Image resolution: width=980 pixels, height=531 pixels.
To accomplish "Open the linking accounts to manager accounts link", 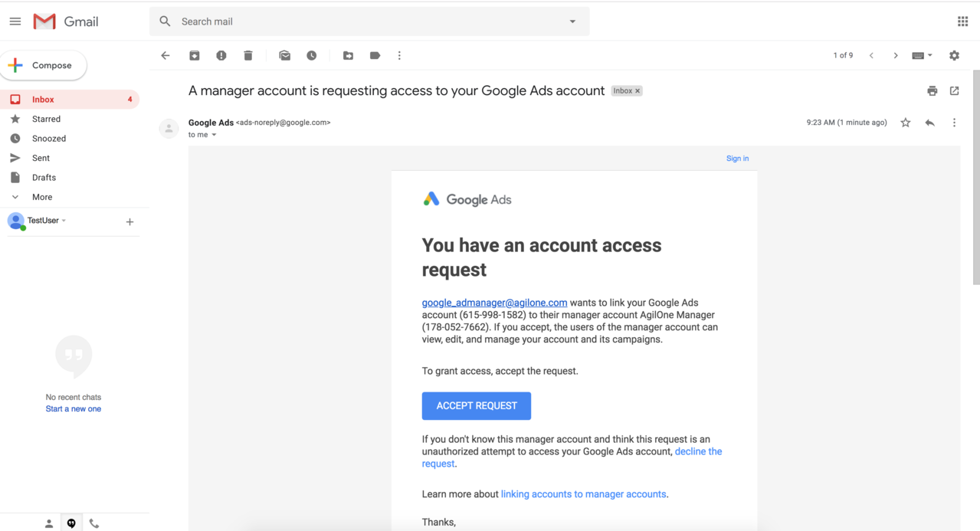I will coord(583,494).
